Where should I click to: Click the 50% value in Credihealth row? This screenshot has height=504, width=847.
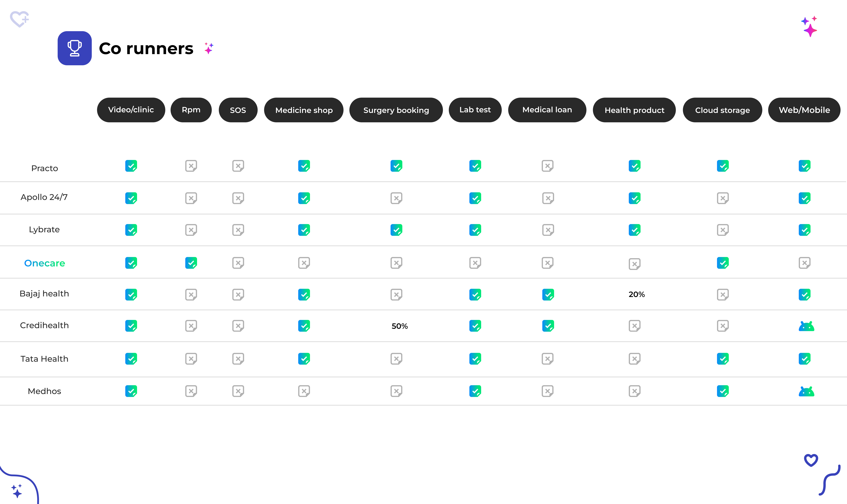[x=399, y=326]
